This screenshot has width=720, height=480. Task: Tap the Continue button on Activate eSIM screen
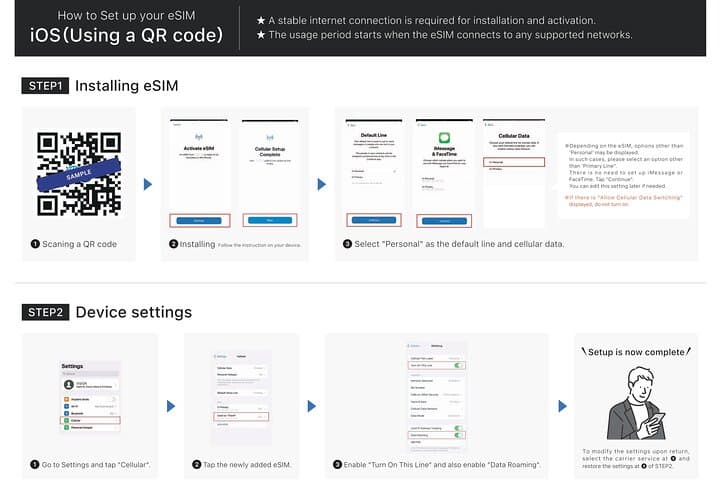199,221
